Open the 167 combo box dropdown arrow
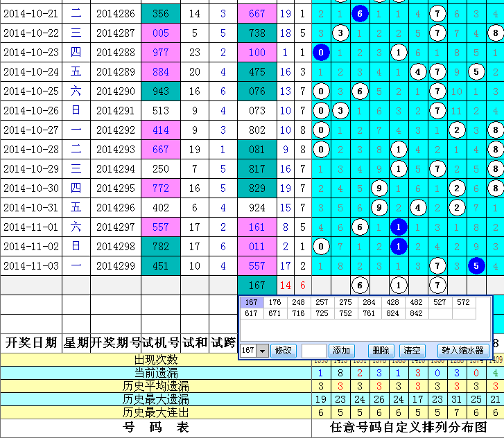Viewport: 504px width, 438px height. click(x=262, y=351)
